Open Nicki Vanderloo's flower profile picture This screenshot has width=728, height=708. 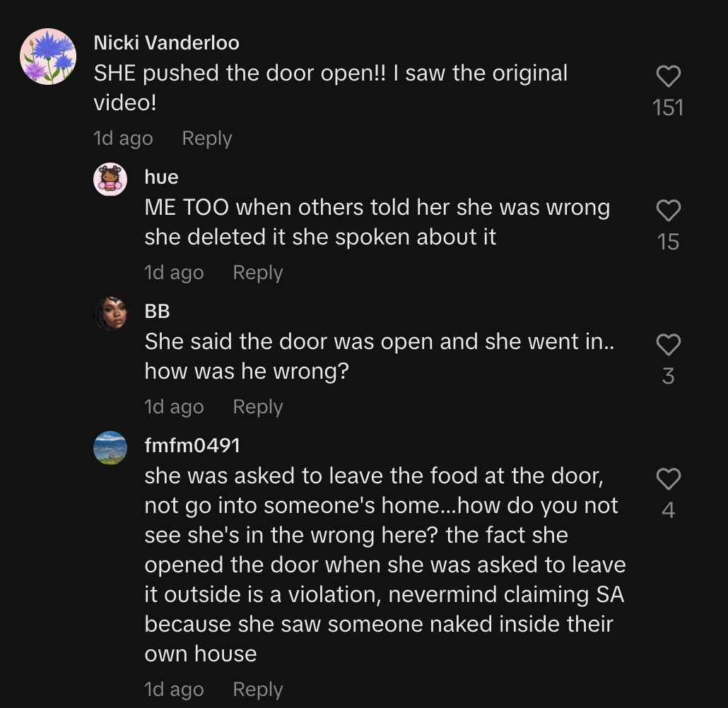click(48, 57)
